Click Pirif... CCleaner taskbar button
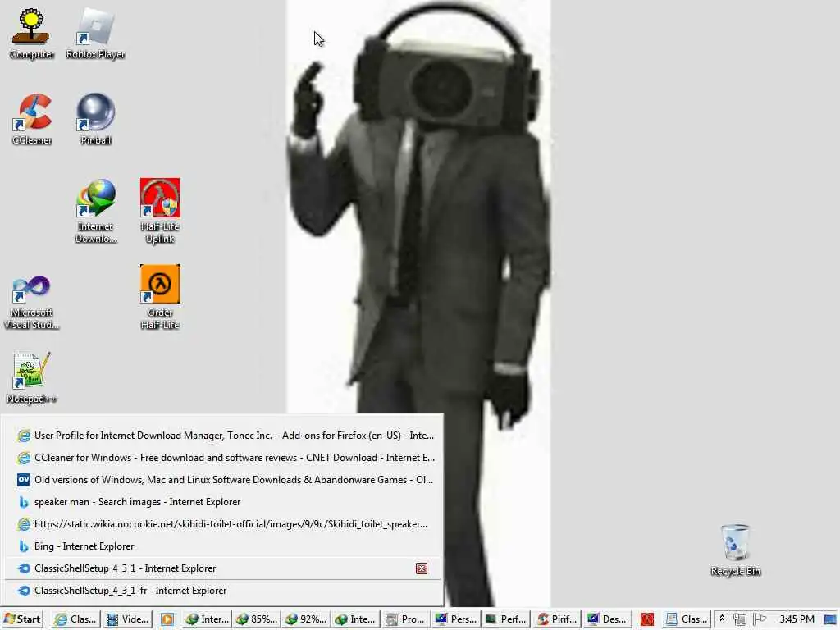 556,619
